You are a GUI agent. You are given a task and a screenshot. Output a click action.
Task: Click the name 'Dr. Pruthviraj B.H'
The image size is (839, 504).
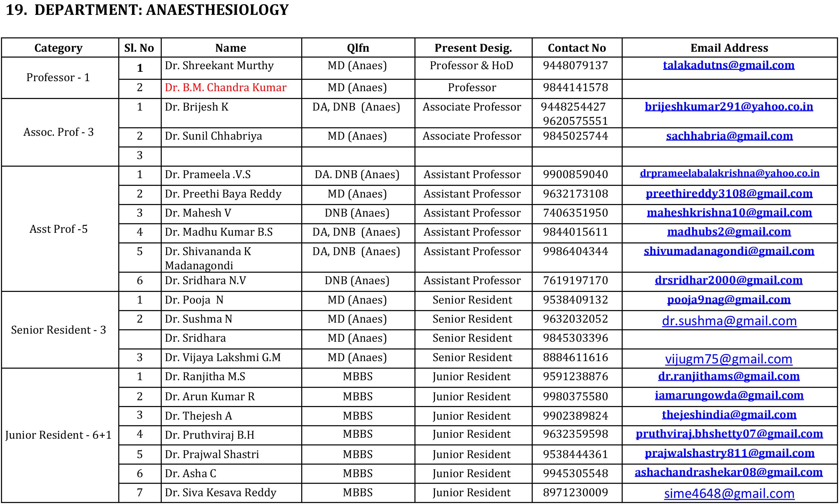(210, 435)
